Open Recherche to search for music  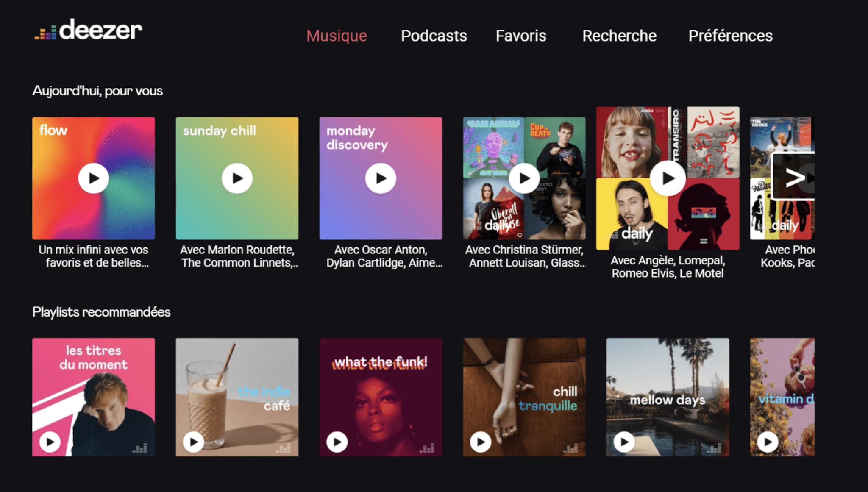click(x=619, y=36)
